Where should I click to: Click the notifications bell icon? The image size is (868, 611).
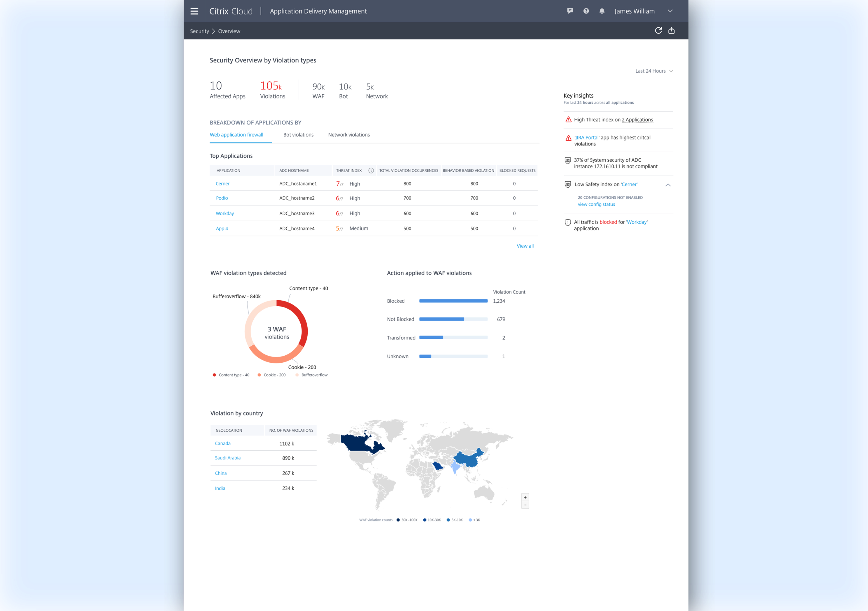coord(601,11)
